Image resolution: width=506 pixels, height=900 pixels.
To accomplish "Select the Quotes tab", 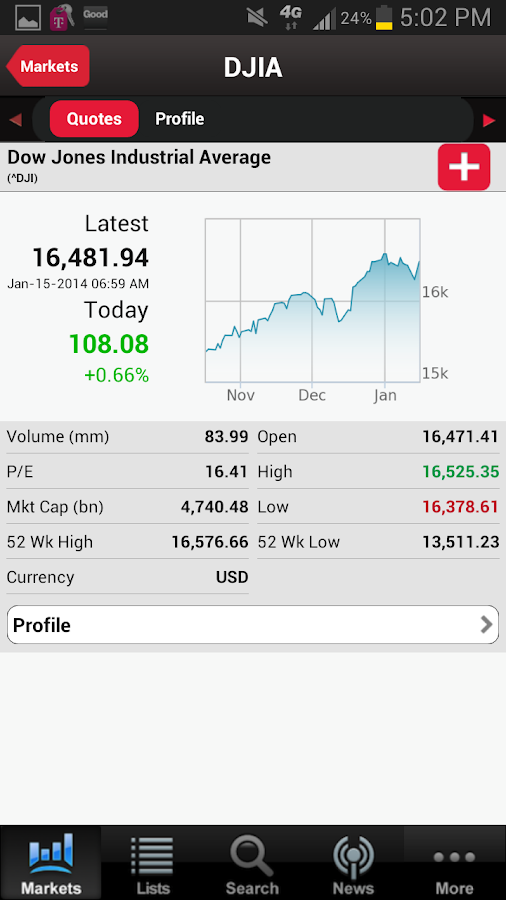I will point(94,119).
